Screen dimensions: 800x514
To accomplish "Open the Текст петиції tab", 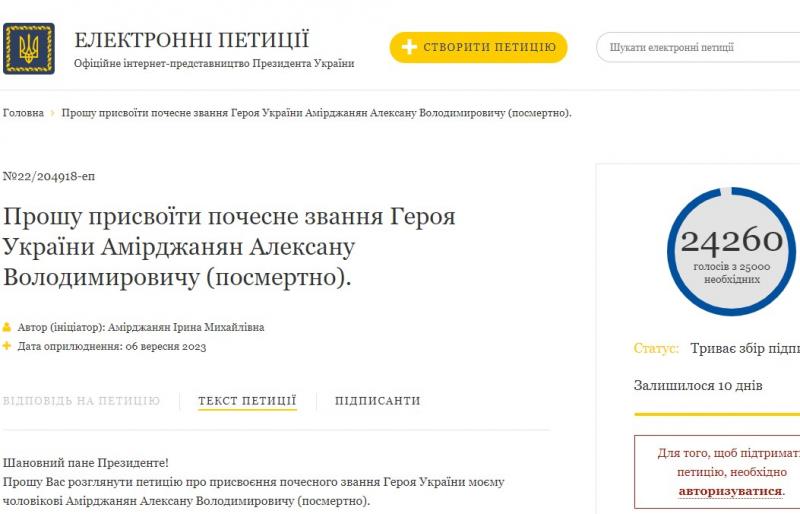I will point(247,401).
